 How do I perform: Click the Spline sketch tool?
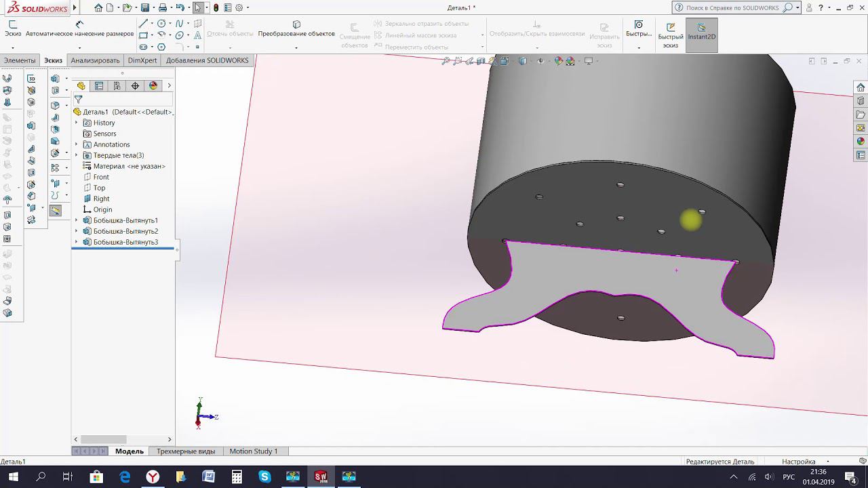(x=180, y=24)
